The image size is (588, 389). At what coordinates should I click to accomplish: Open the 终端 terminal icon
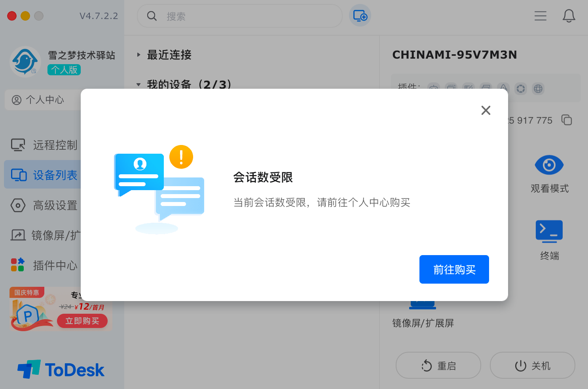click(x=549, y=231)
